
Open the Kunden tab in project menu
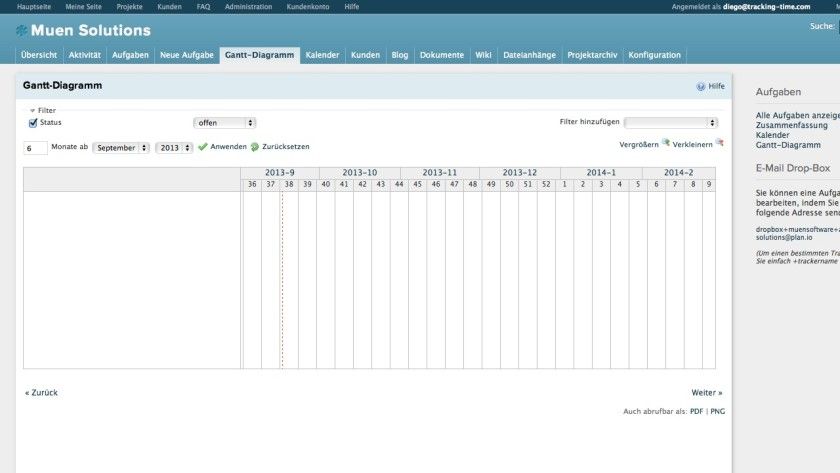coord(365,55)
